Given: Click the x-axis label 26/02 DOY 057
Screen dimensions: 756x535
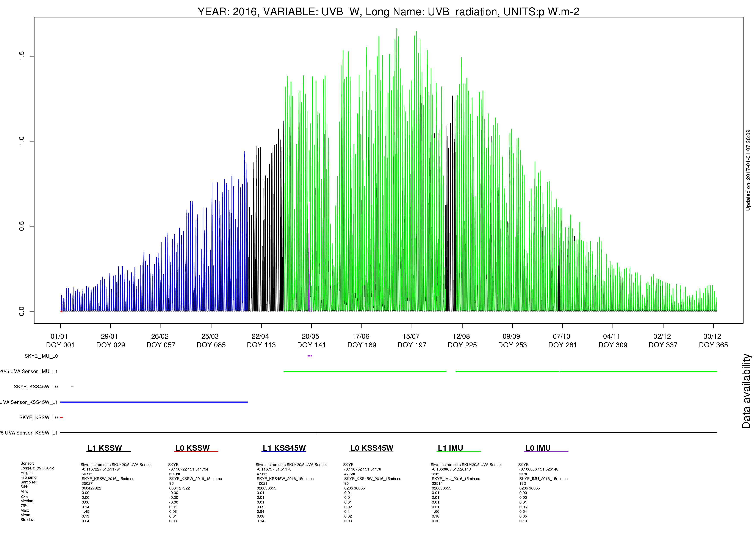Looking at the screenshot, I should [161, 341].
